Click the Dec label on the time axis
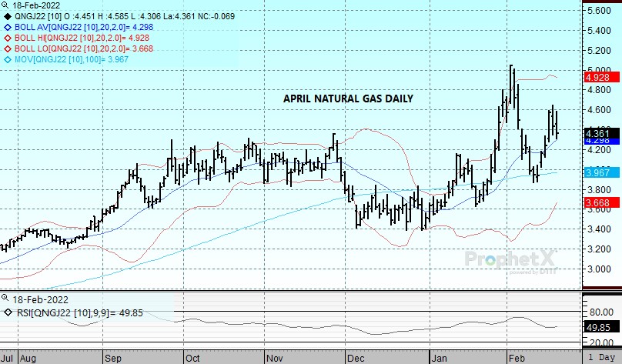 click(x=355, y=358)
